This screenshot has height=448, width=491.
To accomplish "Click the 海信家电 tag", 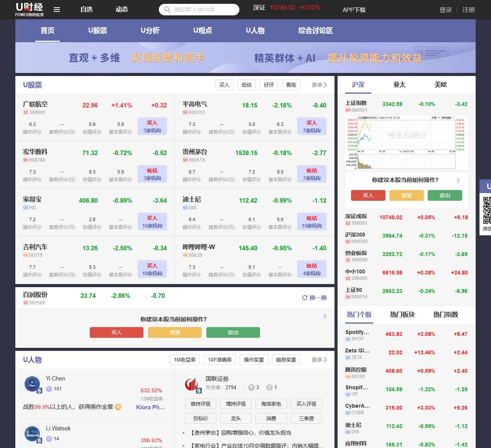I will tap(271, 404).
